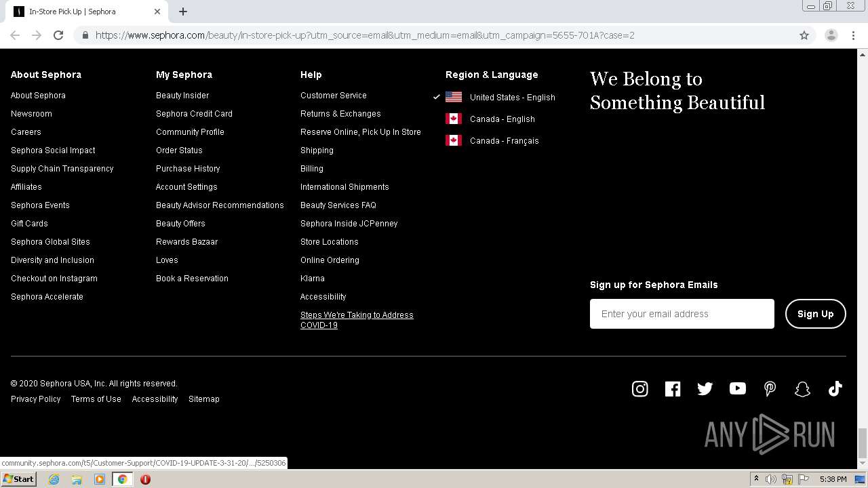Open the Sitemap link
Image resolution: width=868 pixels, height=488 pixels.
pos(204,399)
